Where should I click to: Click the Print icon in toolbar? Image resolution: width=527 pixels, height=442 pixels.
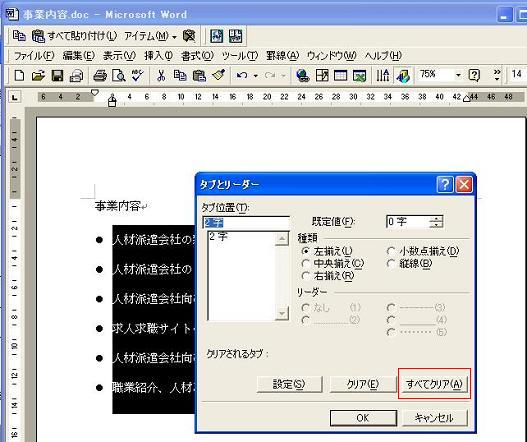(100, 75)
